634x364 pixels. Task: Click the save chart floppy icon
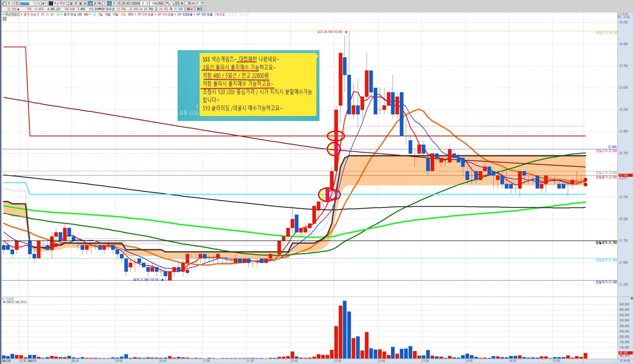point(177,3)
